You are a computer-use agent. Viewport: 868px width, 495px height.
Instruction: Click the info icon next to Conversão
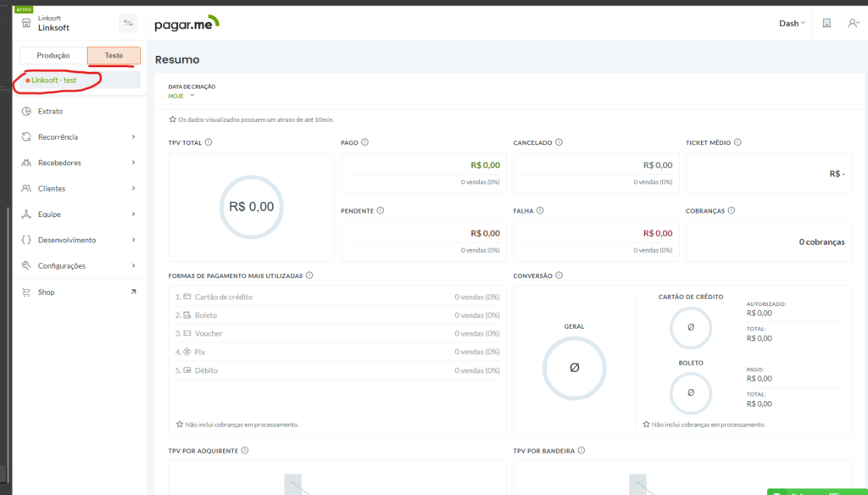coord(559,275)
